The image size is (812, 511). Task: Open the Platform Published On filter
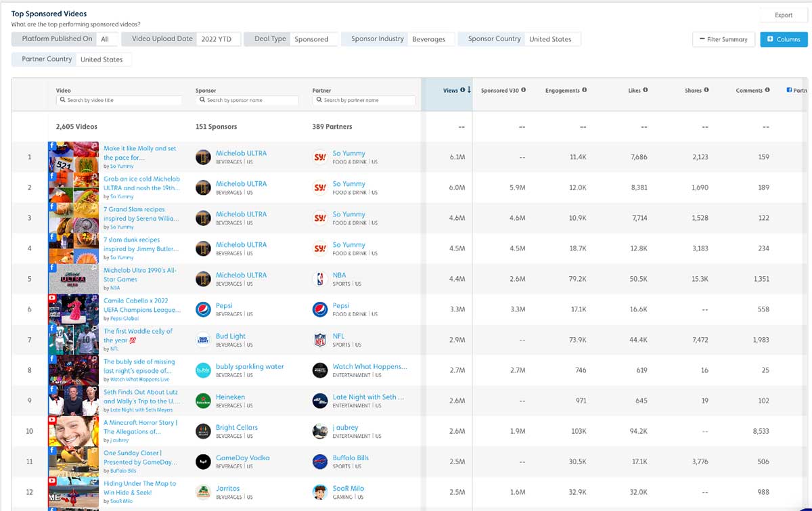click(x=65, y=39)
